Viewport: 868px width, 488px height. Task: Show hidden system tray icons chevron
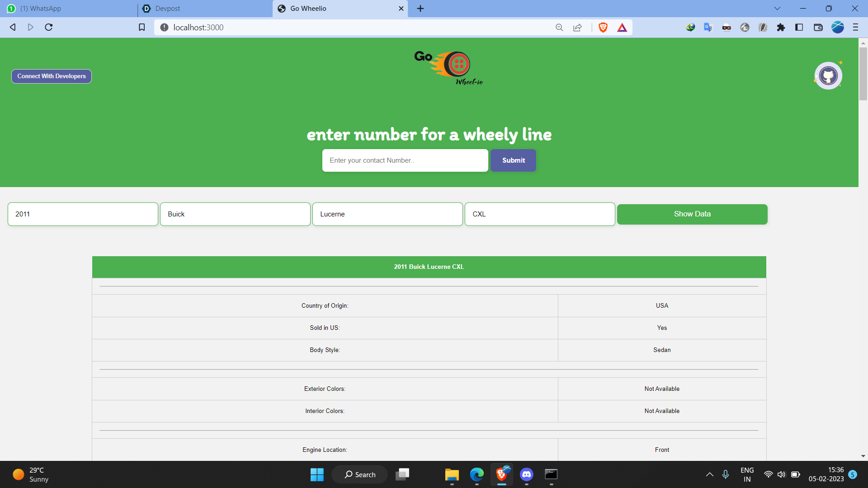pyautogui.click(x=710, y=474)
